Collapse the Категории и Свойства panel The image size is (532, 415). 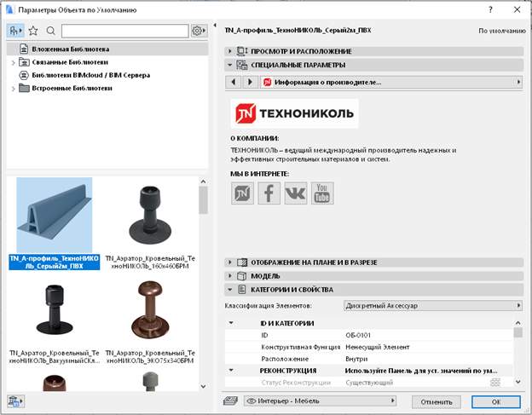tap(229, 290)
